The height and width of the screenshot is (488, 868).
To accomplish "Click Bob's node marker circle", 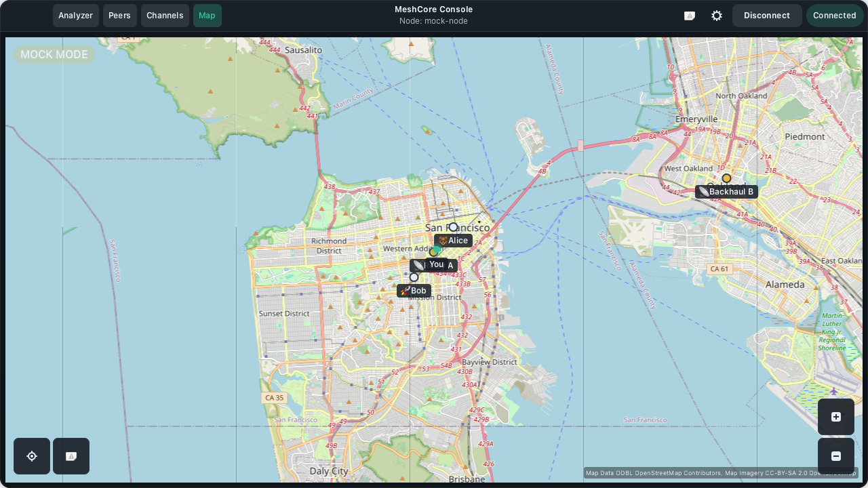I will 414,277.
